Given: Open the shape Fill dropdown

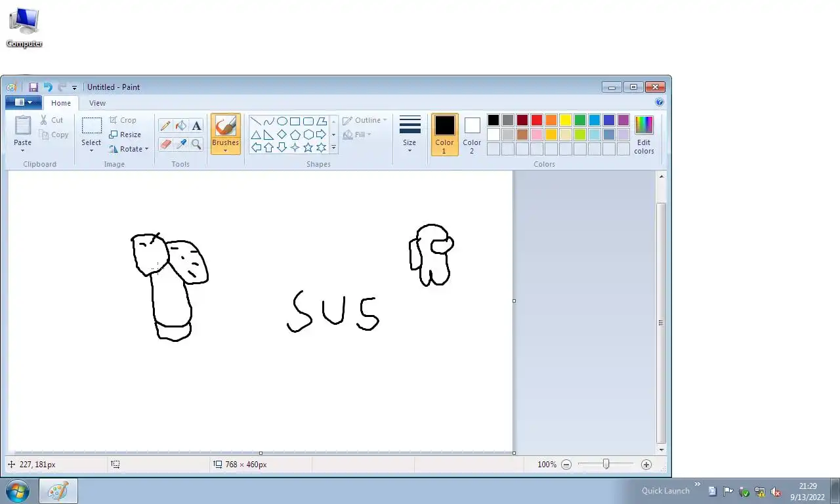Looking at the screenshot, I should pos(357,135).
